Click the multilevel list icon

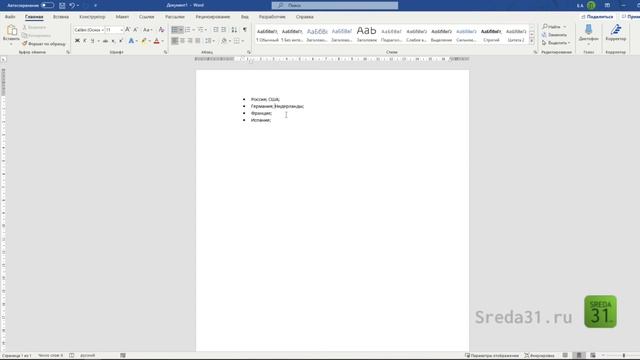(200, 30)
